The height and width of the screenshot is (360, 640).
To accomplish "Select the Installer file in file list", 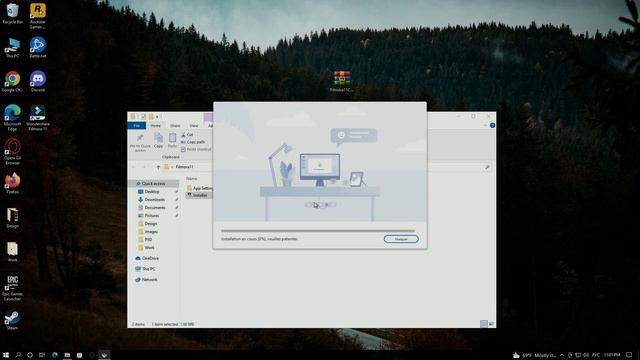I will pyautogui.click(x=198, y=195).
